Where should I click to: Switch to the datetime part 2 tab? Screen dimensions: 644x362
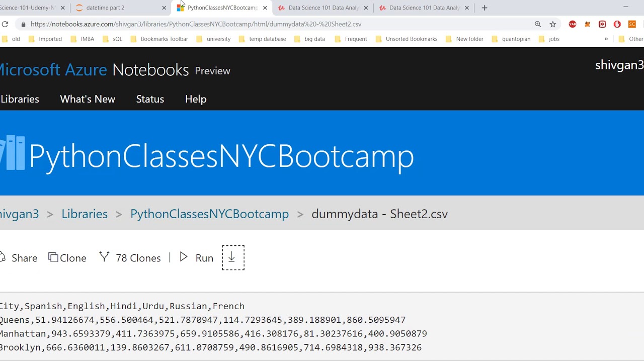coord(121,8)
